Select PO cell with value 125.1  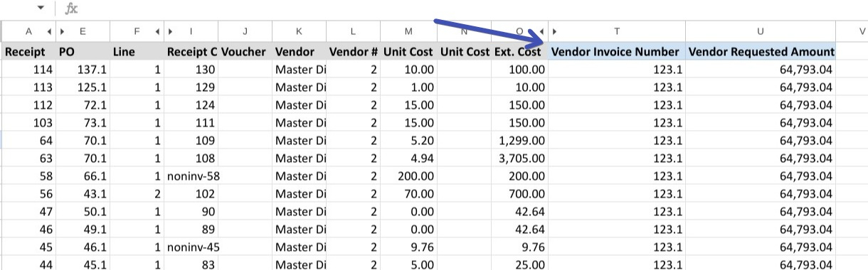click(x=83, y=87)
